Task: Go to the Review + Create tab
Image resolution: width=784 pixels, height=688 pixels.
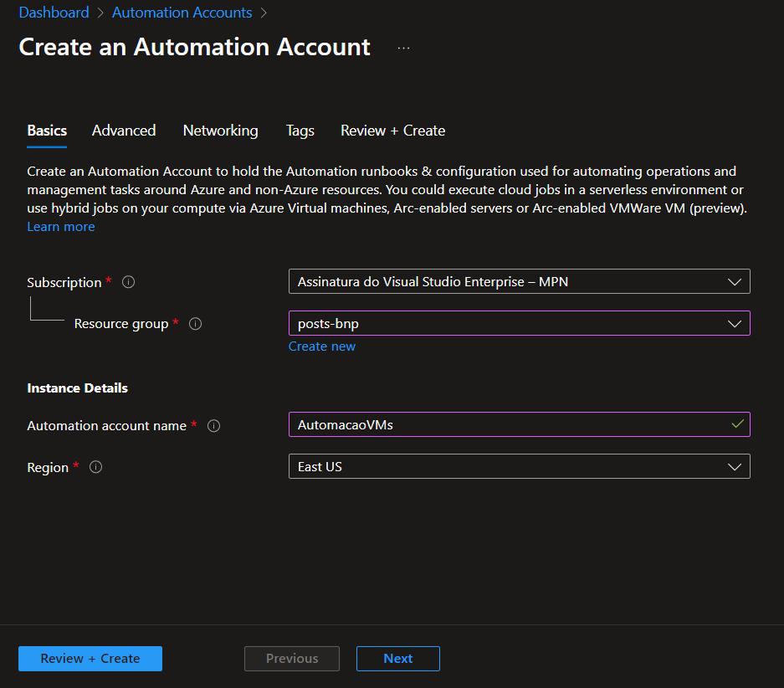Action: (x=392, y=131)
